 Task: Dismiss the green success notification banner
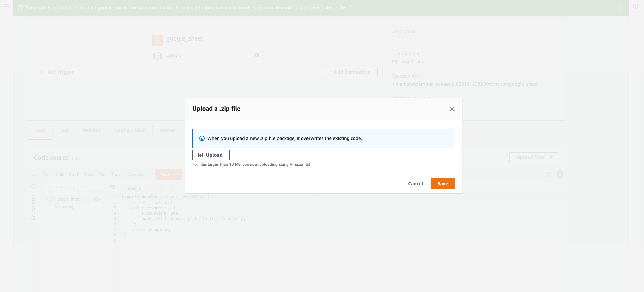[620, 8]
